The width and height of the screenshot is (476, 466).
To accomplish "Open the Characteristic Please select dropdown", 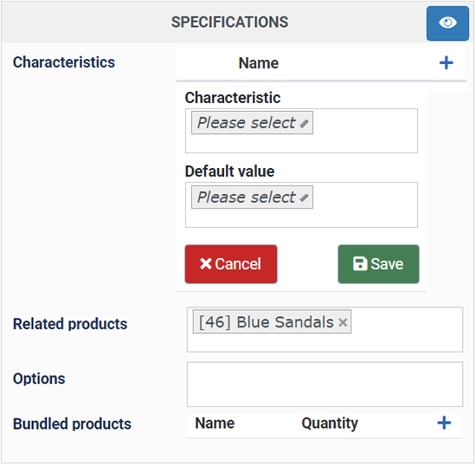I will [x=252, y=123].
